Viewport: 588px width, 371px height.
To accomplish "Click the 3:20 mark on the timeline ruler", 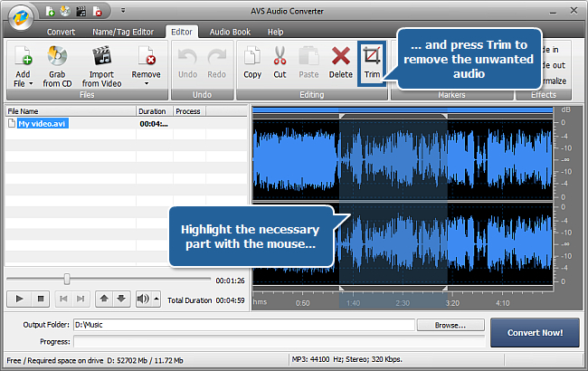I will pyautogui.click(x=452, y=303).
